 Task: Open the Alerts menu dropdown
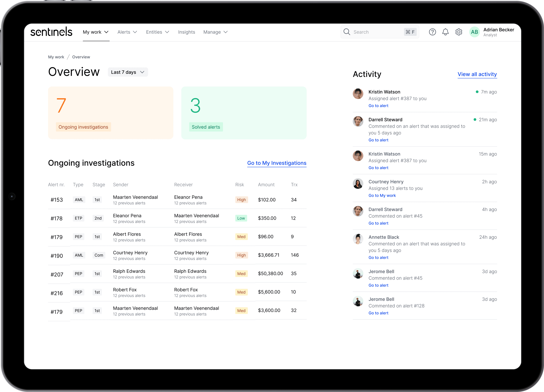click(127, 32)
